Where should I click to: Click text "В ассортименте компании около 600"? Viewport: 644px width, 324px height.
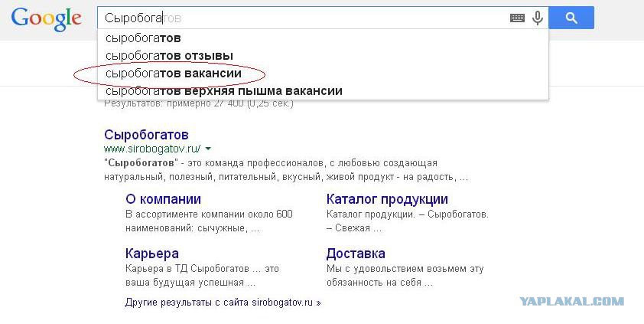point(209,214)
